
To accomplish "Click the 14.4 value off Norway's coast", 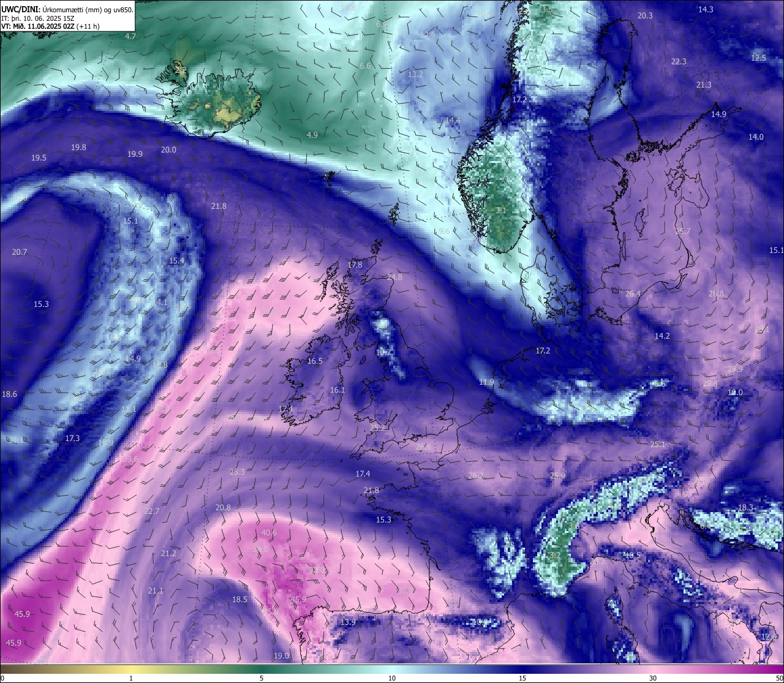I will click(453, 121).
